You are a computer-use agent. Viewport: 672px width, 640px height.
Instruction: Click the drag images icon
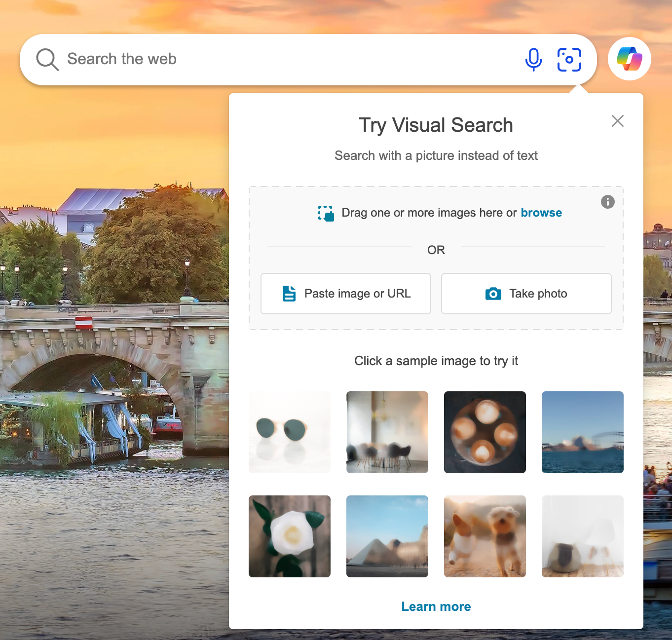pyautogui.click(x=326, y=213)
